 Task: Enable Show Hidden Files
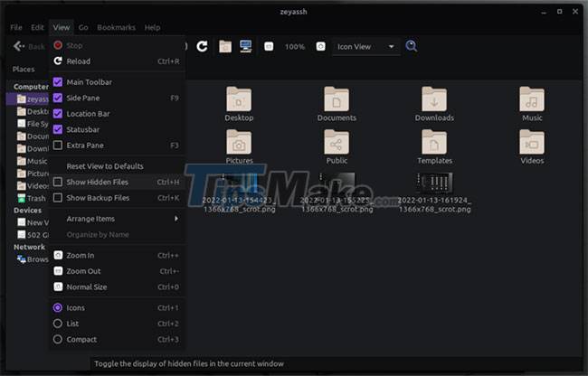[58, 182]
